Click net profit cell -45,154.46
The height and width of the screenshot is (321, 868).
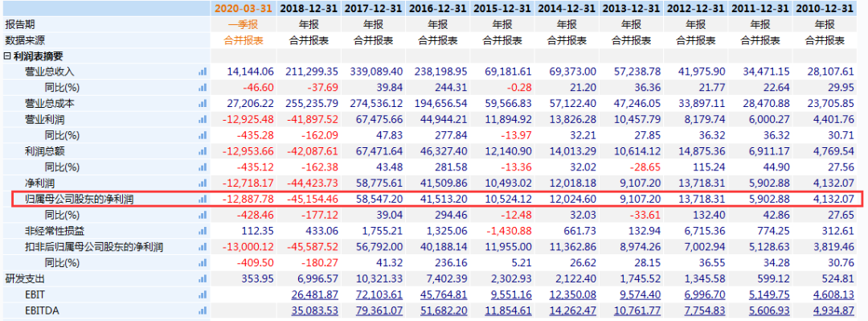coord(312,199)
